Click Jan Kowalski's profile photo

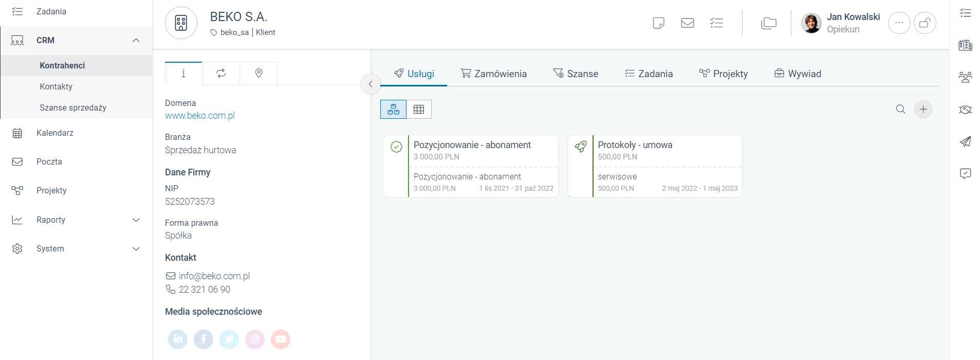coord(811,23)
